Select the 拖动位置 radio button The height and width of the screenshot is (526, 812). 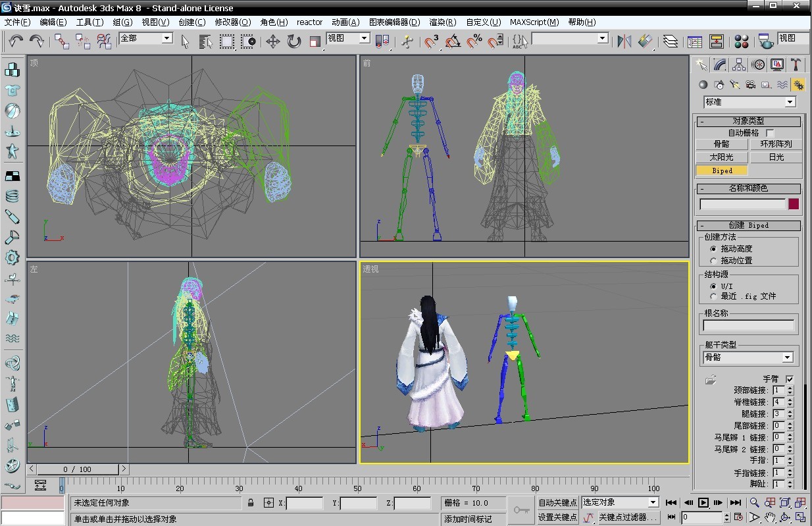point(713,261)
